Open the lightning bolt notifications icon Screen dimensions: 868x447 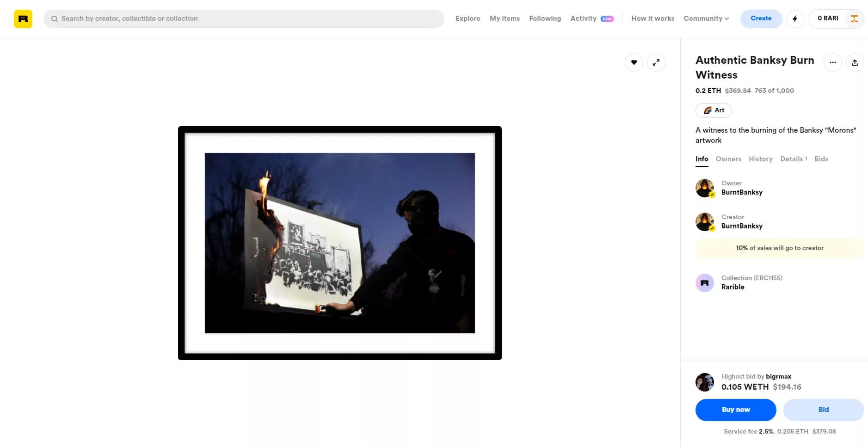coord(795,19)
